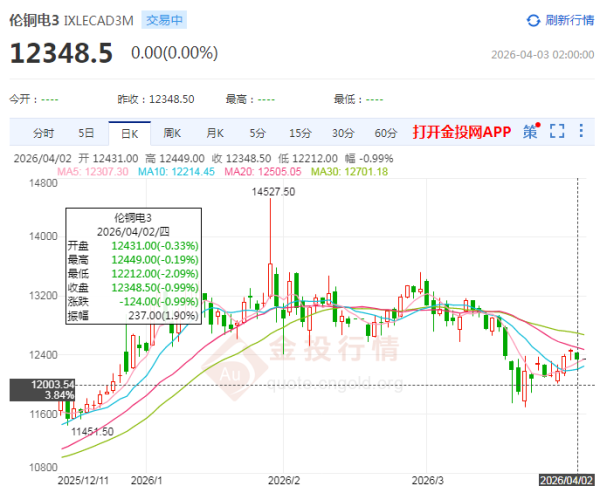Open the three-dot more options menu

581,132
